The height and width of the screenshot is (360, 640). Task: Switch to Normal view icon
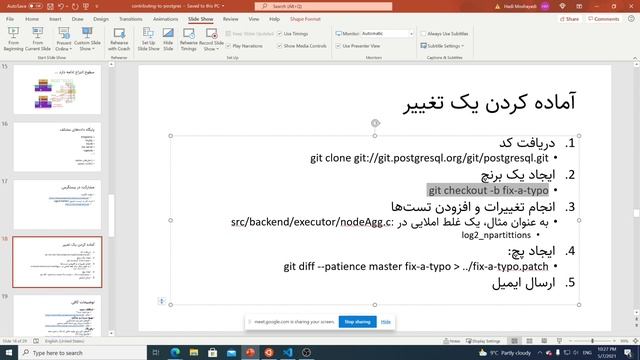click(x=514, y=341)
